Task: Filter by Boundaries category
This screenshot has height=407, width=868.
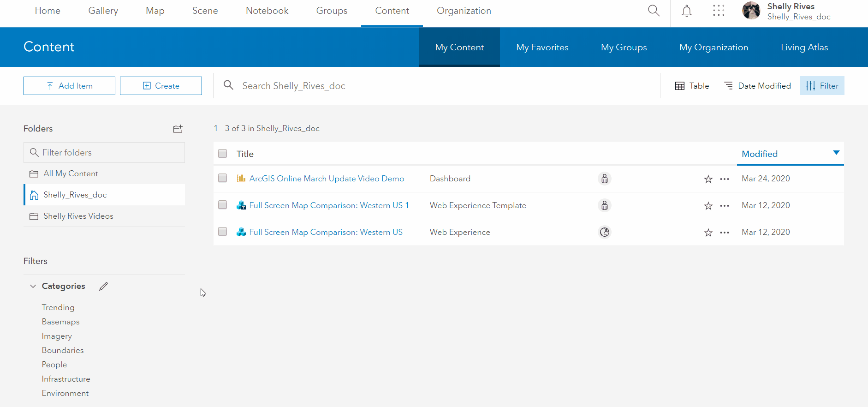Action: [x=63, y=350]
